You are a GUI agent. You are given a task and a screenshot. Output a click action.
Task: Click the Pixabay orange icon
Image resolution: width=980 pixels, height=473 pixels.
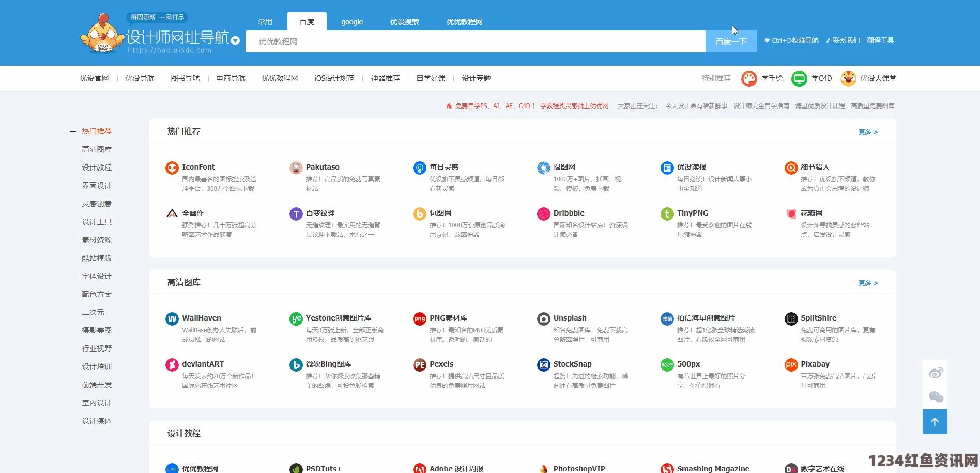[791, 364]
